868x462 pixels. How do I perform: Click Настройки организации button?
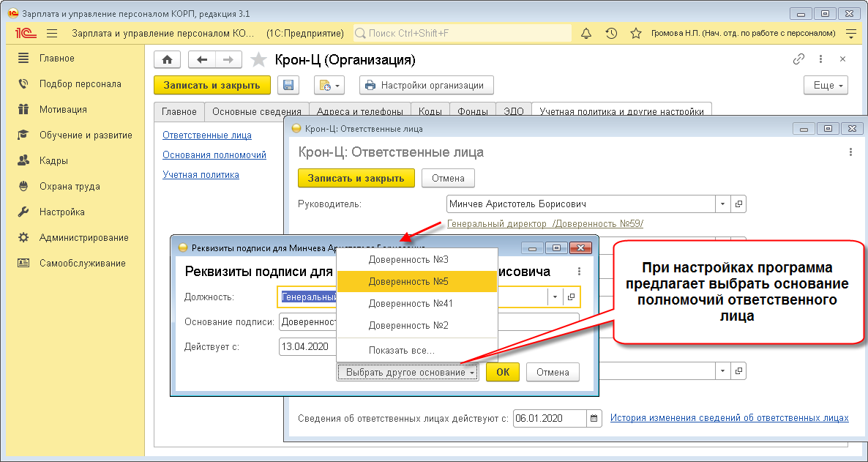tap(426, 86)
